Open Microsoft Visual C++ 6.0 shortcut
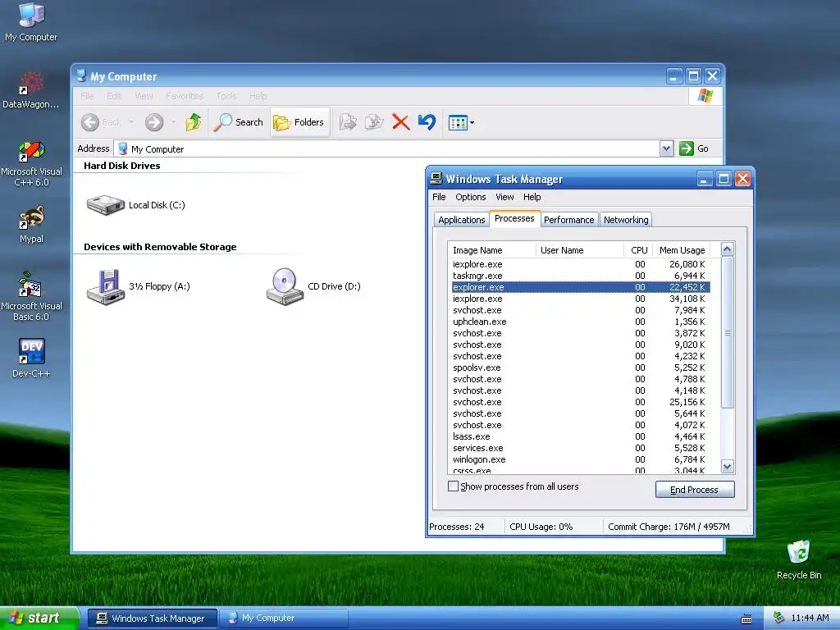Viewport: 840px width, 630px height. click(31, 163)
